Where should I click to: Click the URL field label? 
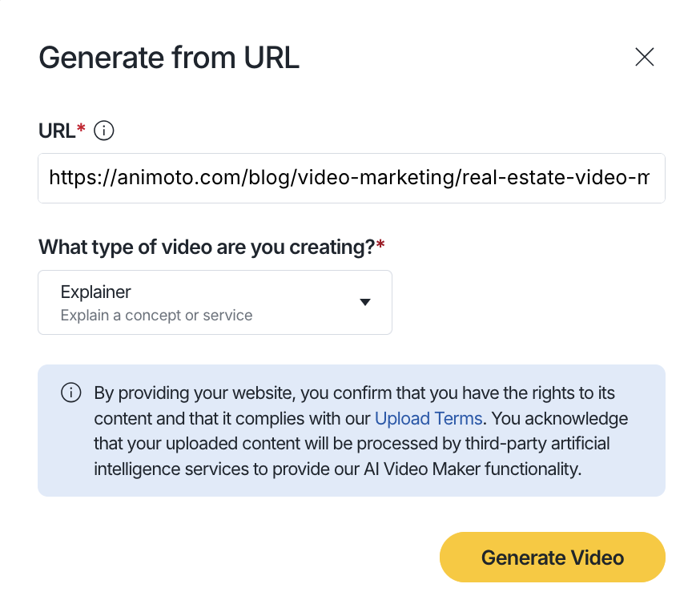pyautogui.click(x=57, y=131)
